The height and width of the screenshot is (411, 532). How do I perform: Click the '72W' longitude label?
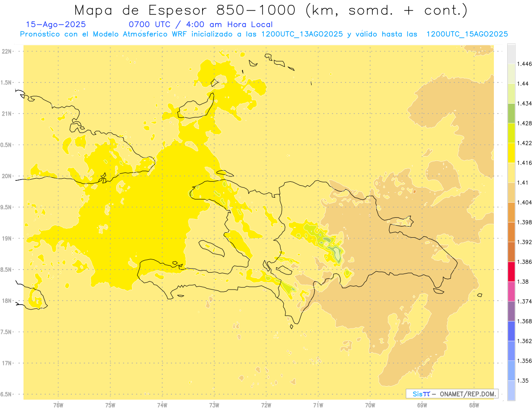[266, 405]
